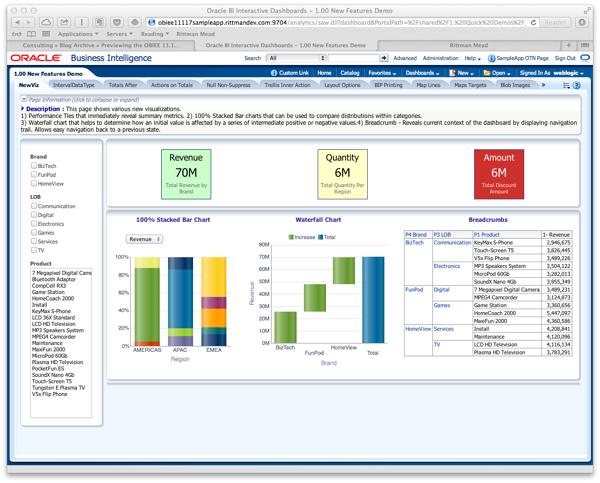
Task: Click the Safari toolbar eye-shaped extension icon
Action: pos(135,23)
